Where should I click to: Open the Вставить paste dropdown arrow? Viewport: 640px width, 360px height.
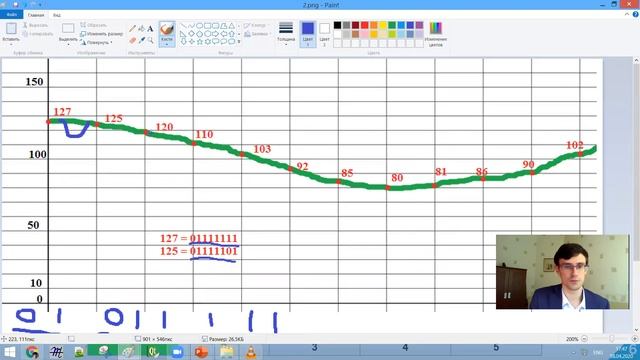point(11,44)
